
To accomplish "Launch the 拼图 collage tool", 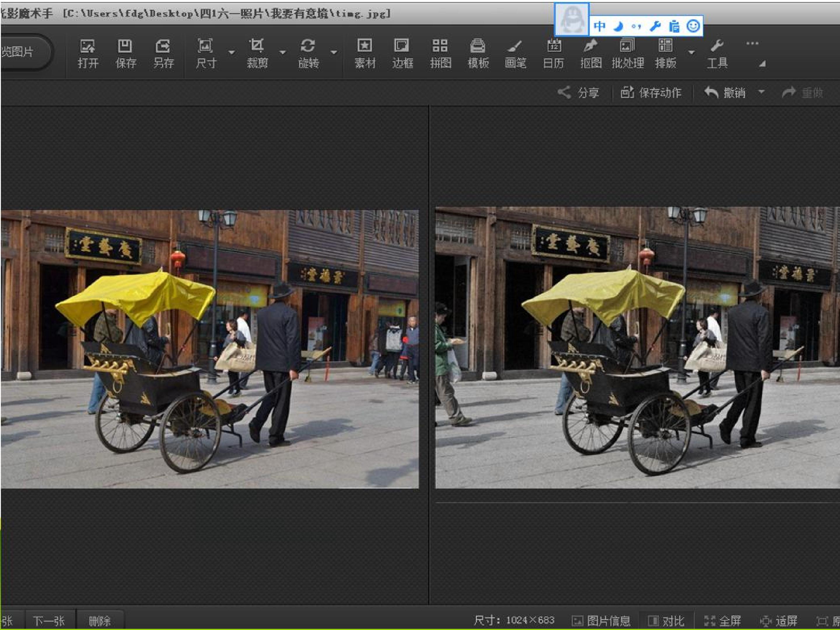I will click(x=440, y=53).
